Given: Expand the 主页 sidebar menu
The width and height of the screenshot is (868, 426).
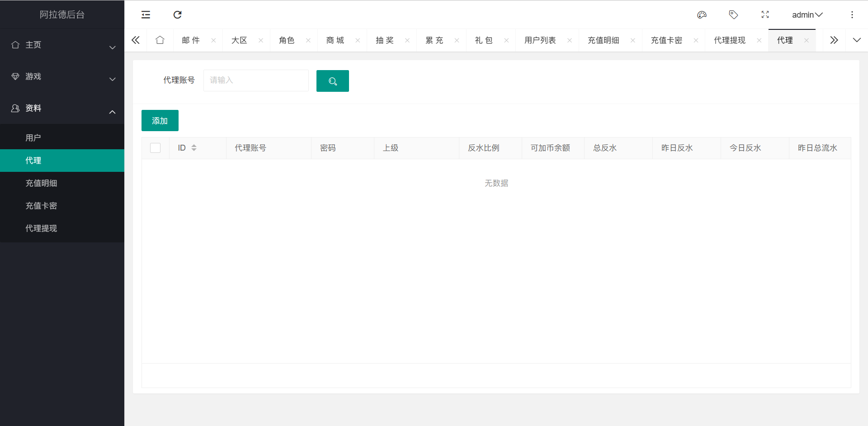Looking at the screenshot, I should pyautogui.click(x=62, y=45).
